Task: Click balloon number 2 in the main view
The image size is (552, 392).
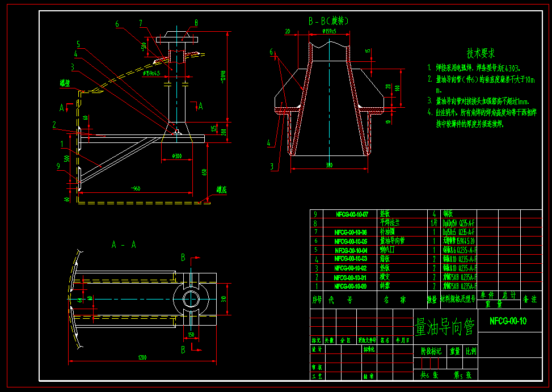Action: pos(54,125)
